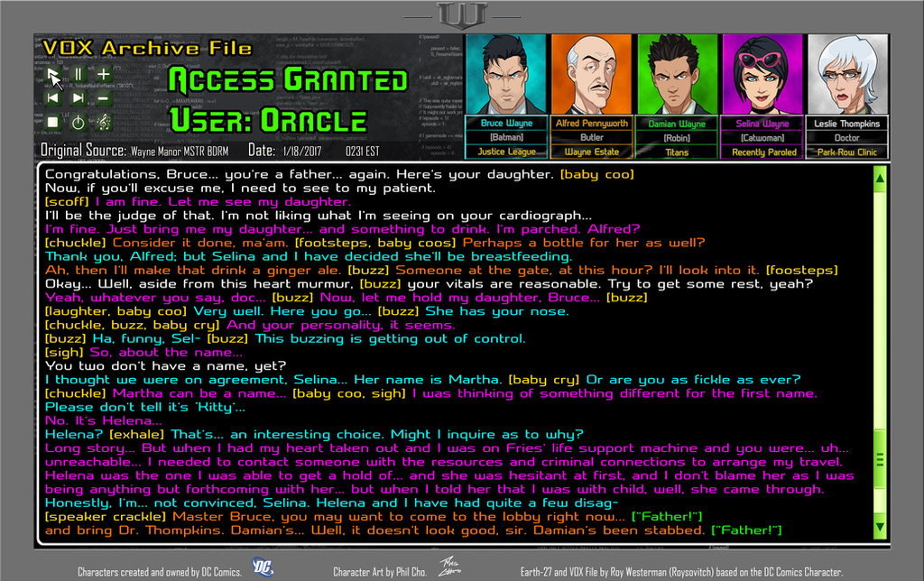Click the minus volume-down icon
Screen dimensions: 924x581
tap(103, 97)
